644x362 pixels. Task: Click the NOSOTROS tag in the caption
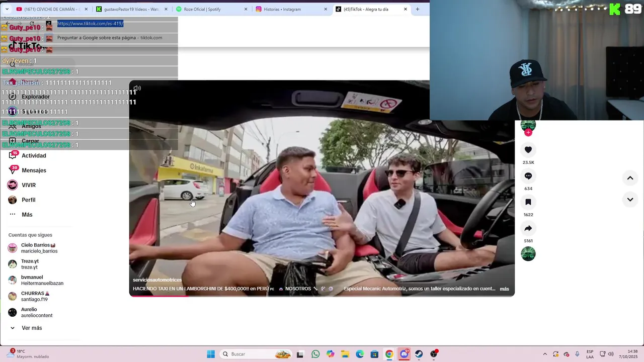click(x=298, y=289)
